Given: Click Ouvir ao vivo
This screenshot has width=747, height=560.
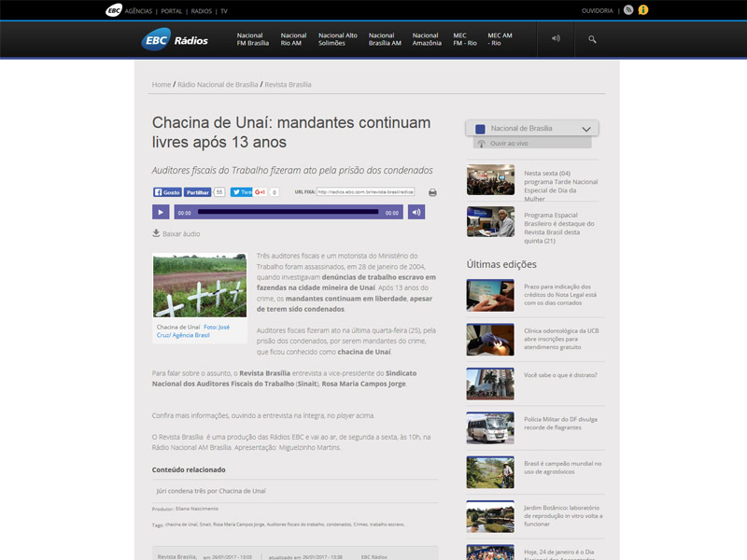Looking at the screenshot, I should (x=509, y=144).
